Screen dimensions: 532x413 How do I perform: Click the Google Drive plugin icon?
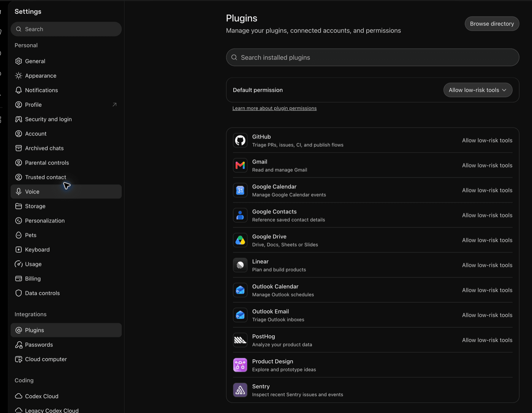(240, 241)
